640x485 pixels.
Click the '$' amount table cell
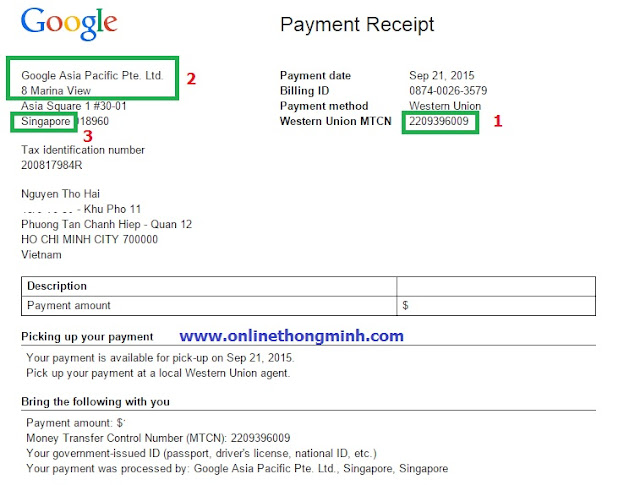coord(496,306)
